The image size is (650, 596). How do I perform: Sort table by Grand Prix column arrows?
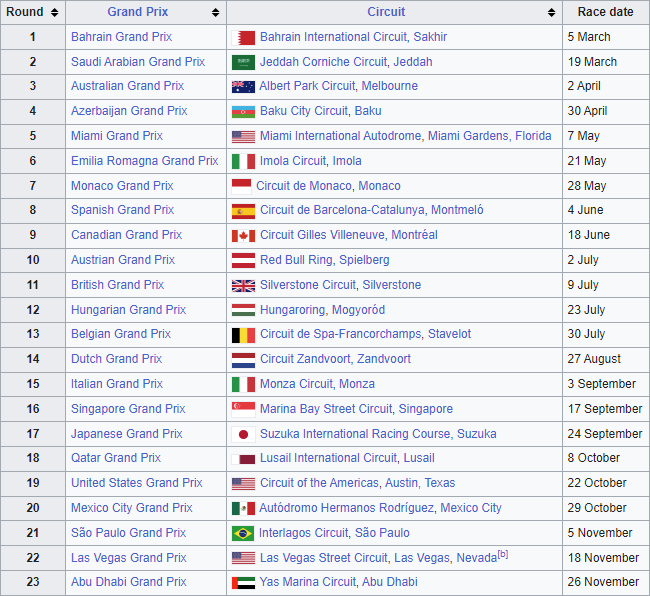pos(215,13)
